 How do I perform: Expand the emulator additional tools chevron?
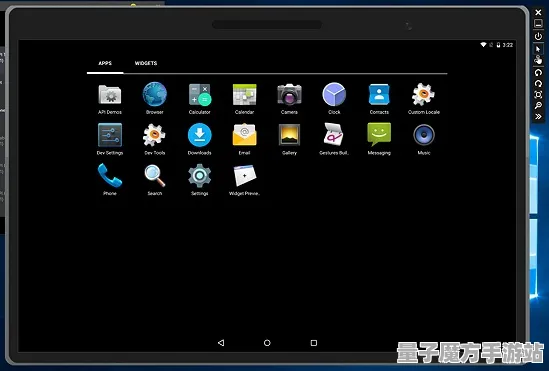[538, 116]
